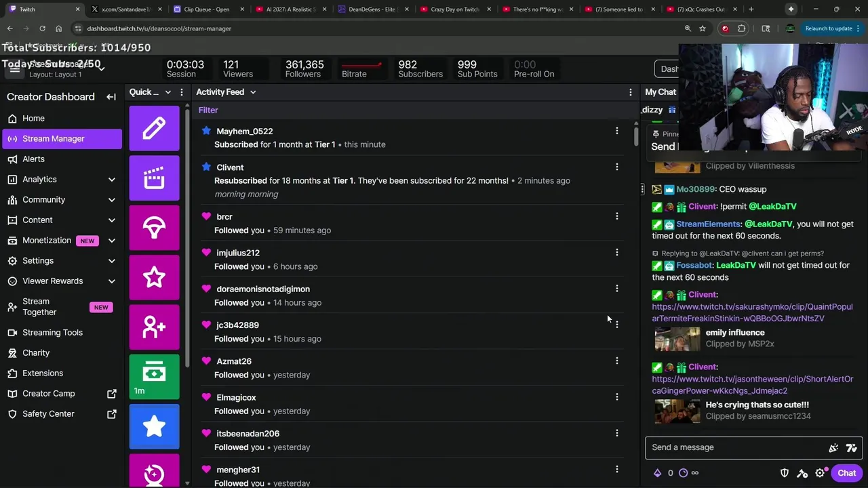
Task: Click the Bits diamond icon in chat
Action: coord(657,473)
